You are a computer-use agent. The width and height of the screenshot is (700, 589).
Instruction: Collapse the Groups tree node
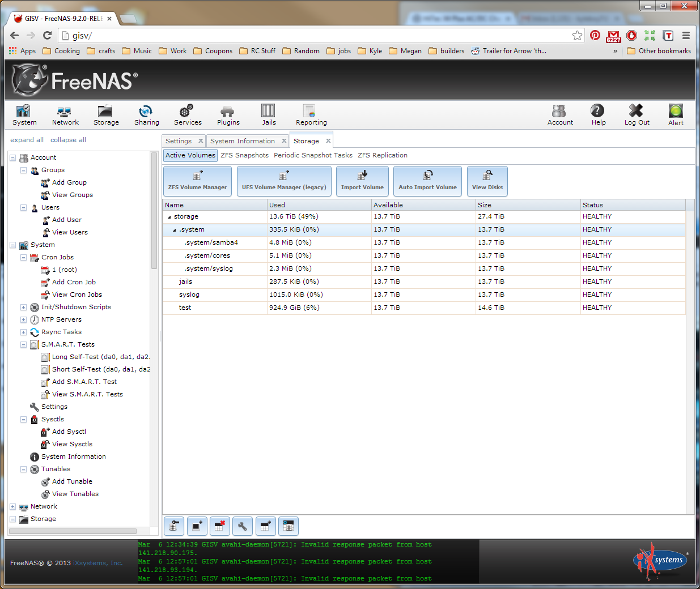click(23, 170)
